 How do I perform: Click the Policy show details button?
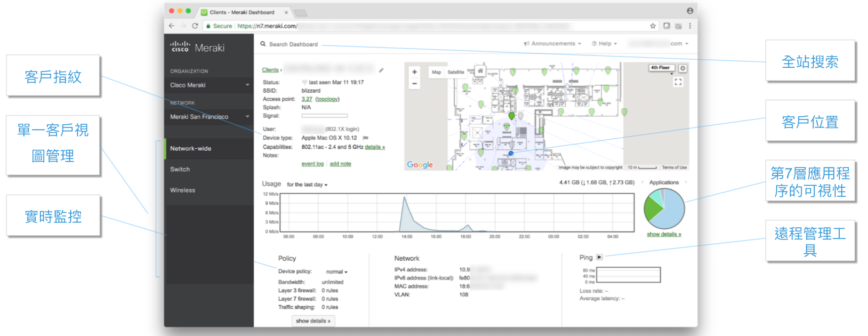pyautogui.click(x=313, y=321)
